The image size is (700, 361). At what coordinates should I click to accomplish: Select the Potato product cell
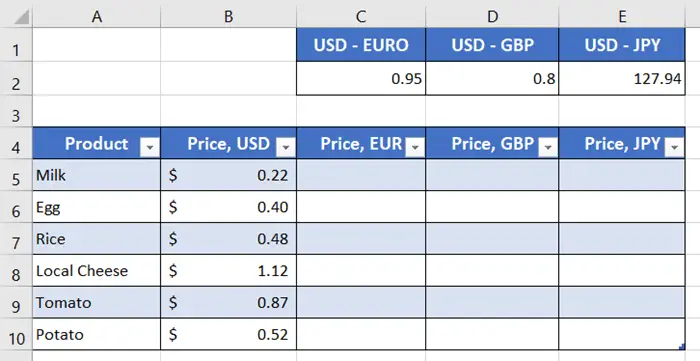[96, 334]
